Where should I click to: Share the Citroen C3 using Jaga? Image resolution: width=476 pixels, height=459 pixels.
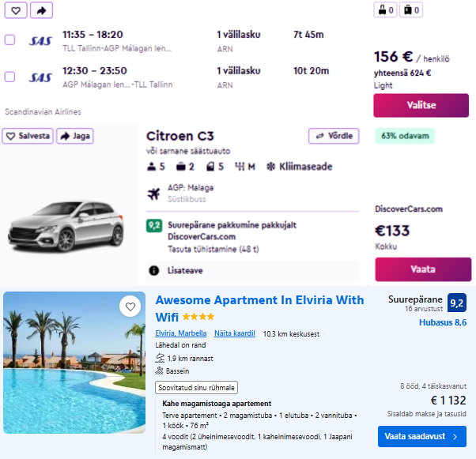click(74, 136)
